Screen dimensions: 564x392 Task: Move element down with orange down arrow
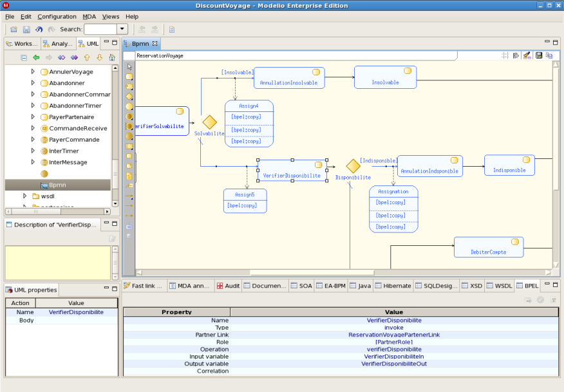[x=100, y=57]
